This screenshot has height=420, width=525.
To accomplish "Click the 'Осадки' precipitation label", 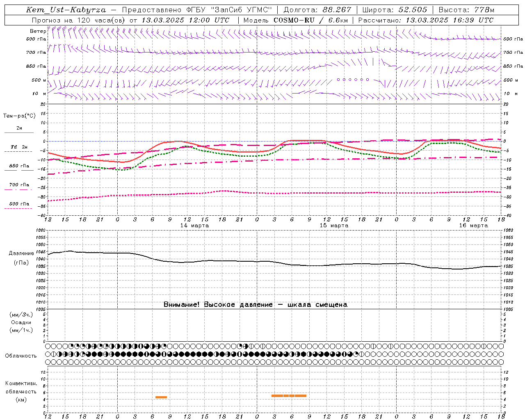I will [21, 323].
